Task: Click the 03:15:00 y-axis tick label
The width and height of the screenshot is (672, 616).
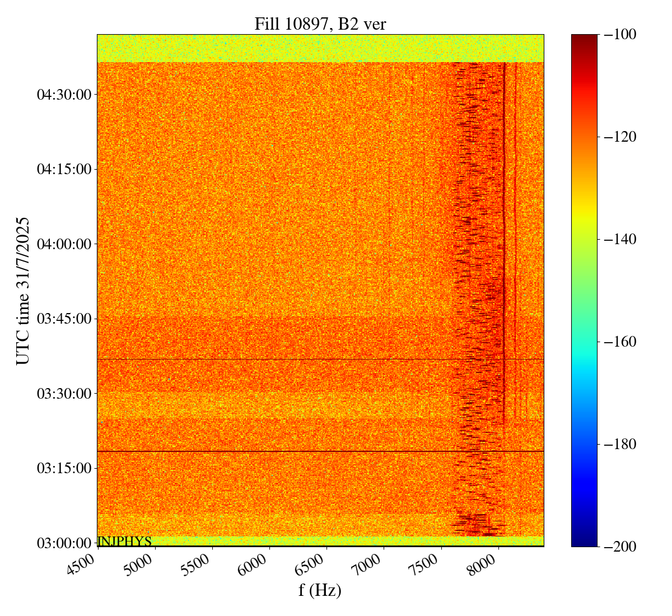Action: (x=64, y=468)
